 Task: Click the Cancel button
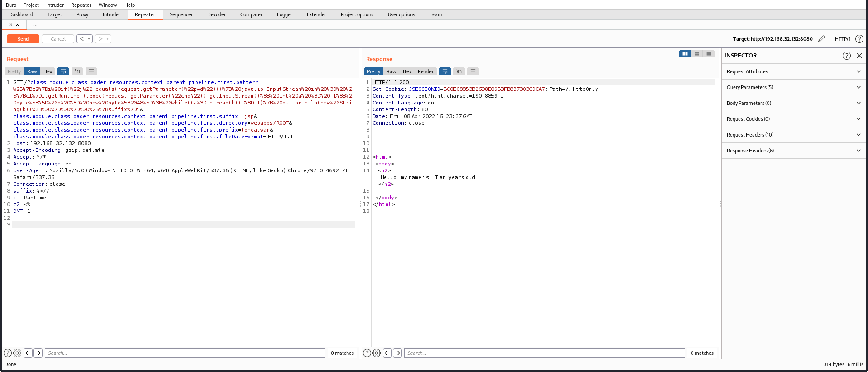click(58, 39)
